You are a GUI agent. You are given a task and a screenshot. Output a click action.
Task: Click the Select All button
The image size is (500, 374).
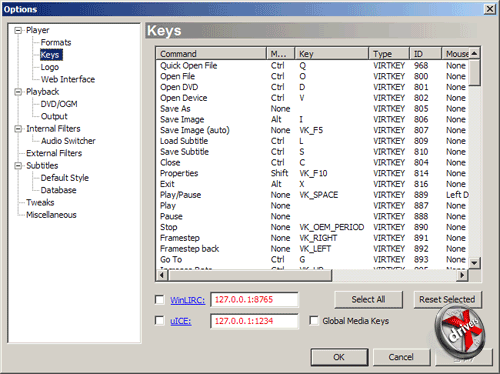(x=368, y=300)
